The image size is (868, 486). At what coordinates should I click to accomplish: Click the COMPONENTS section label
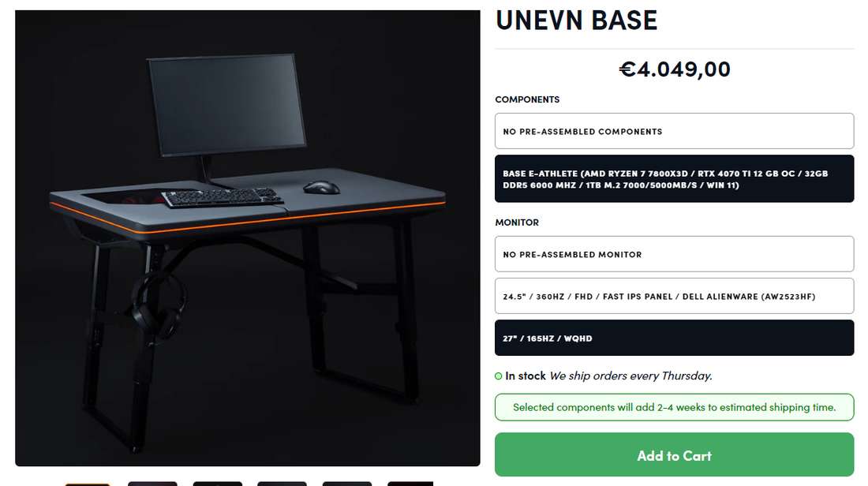click(527, 99)
